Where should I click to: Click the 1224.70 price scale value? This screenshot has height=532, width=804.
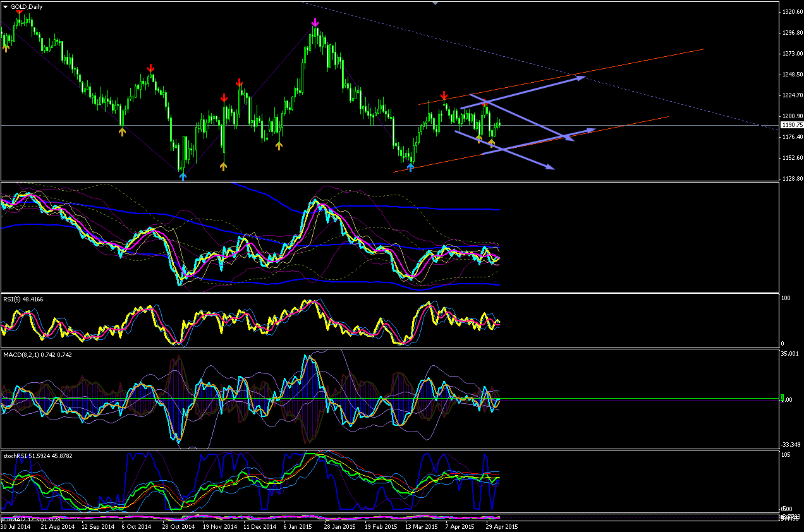tap(792, 95)
